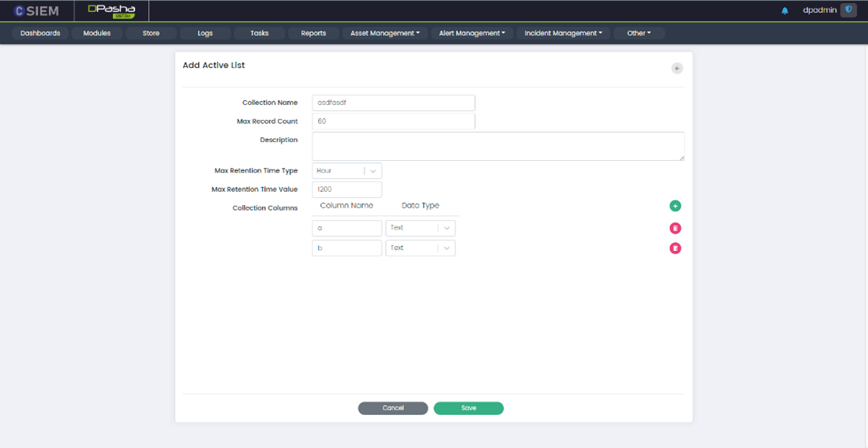Add a new collection column with plus icon
Image resolution: width=868 pixels, height=448 pixels.
tap(675, 206)
